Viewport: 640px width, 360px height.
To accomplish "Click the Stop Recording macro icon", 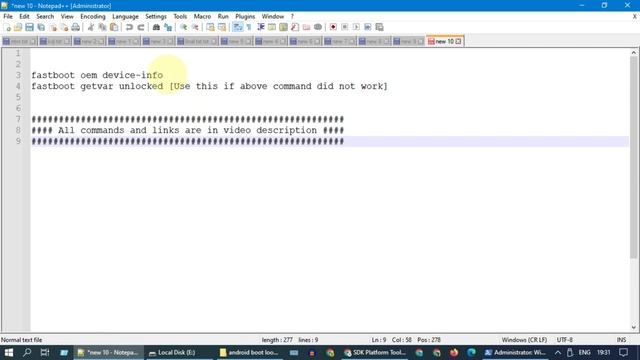I will (344, 27).
